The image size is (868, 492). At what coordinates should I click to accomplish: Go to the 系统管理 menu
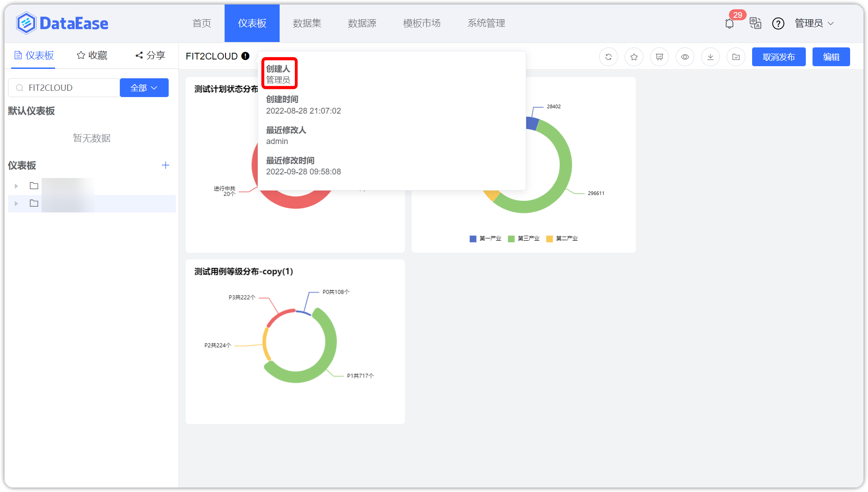[x=486, y=23]
